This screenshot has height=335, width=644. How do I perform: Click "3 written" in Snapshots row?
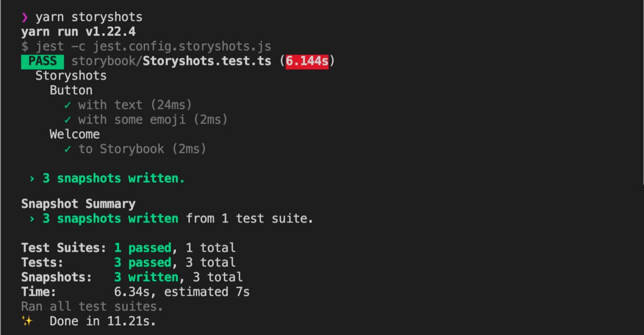coord(146,278)
